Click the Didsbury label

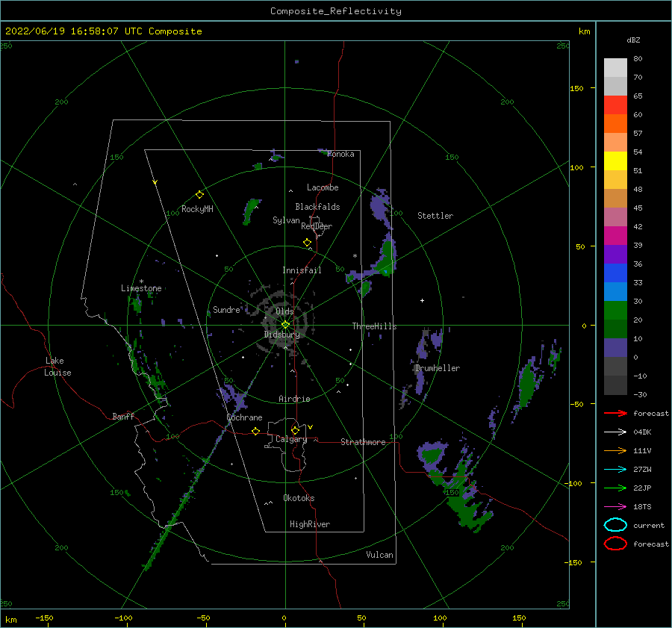click(x=281, y=335)
